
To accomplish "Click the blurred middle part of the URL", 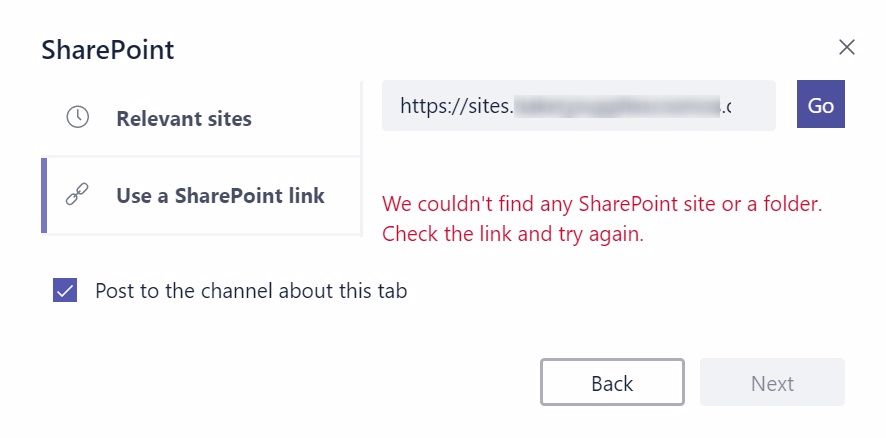I will 616,106.
